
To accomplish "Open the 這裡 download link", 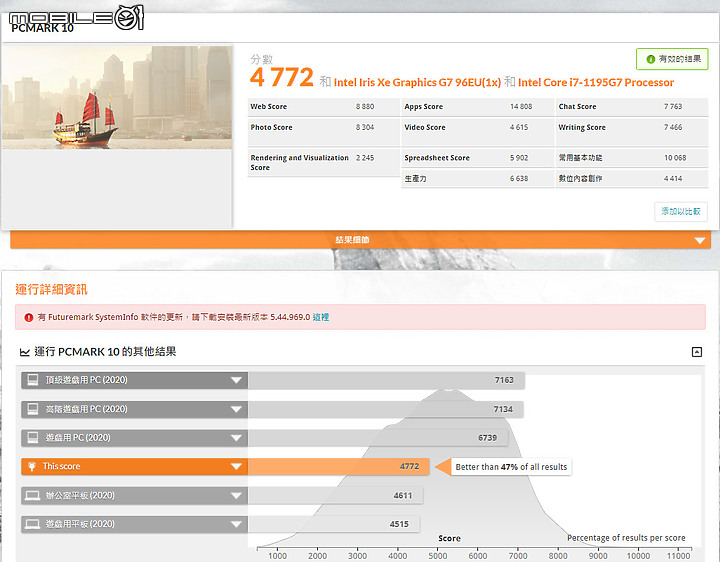I will coord(321,317).
